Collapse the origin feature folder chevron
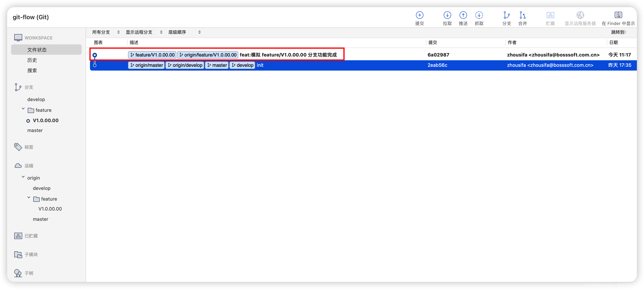 29,198
